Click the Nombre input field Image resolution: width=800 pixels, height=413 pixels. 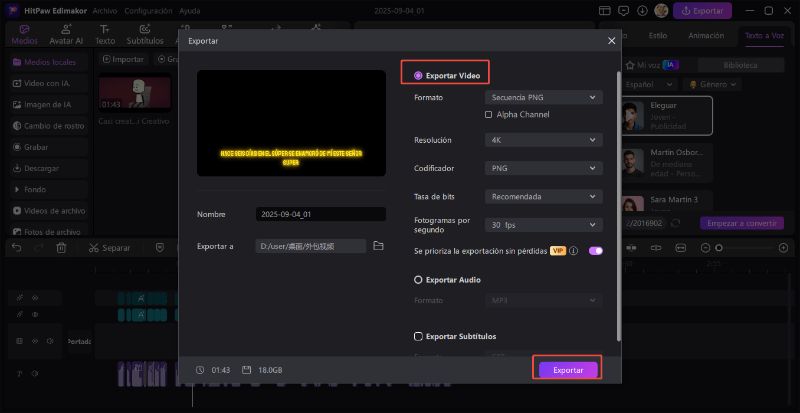point(320,214)
